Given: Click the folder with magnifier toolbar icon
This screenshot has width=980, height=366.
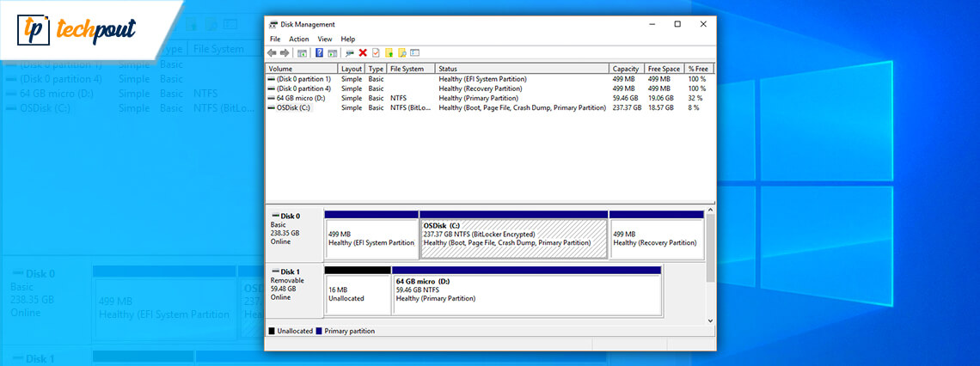Looking at the screenshot, I should coord(401,52).
